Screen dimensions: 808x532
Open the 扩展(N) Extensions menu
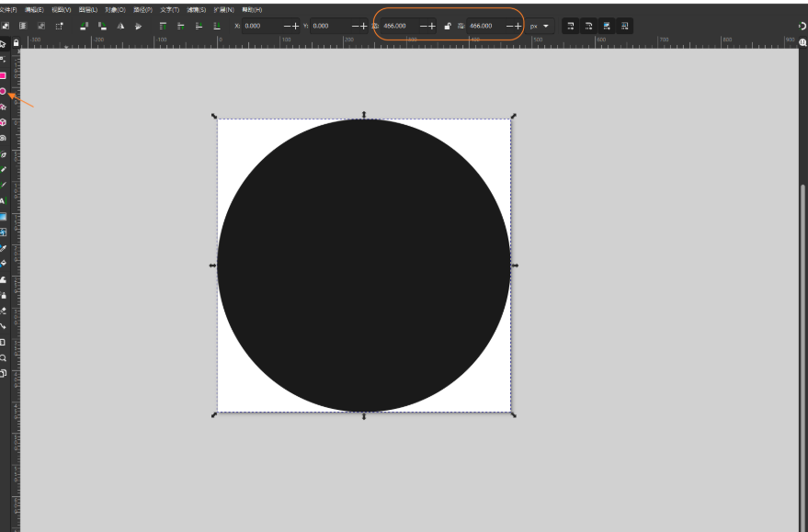[x=223, y=10]
